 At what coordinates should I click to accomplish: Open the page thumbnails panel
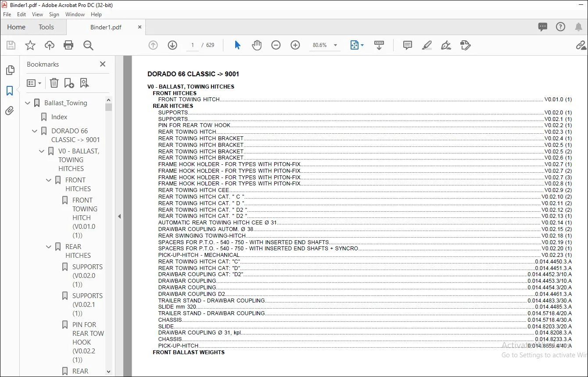10,70
